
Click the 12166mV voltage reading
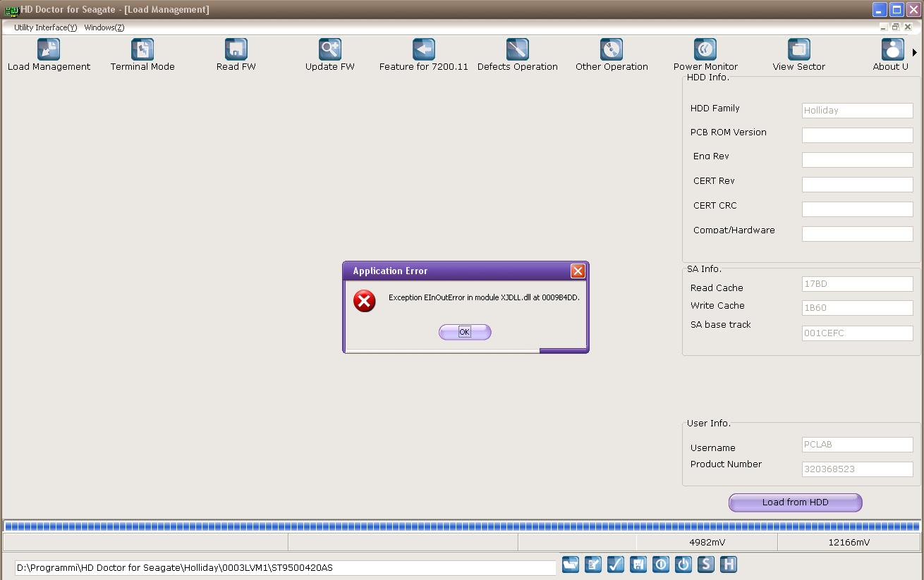849,543
